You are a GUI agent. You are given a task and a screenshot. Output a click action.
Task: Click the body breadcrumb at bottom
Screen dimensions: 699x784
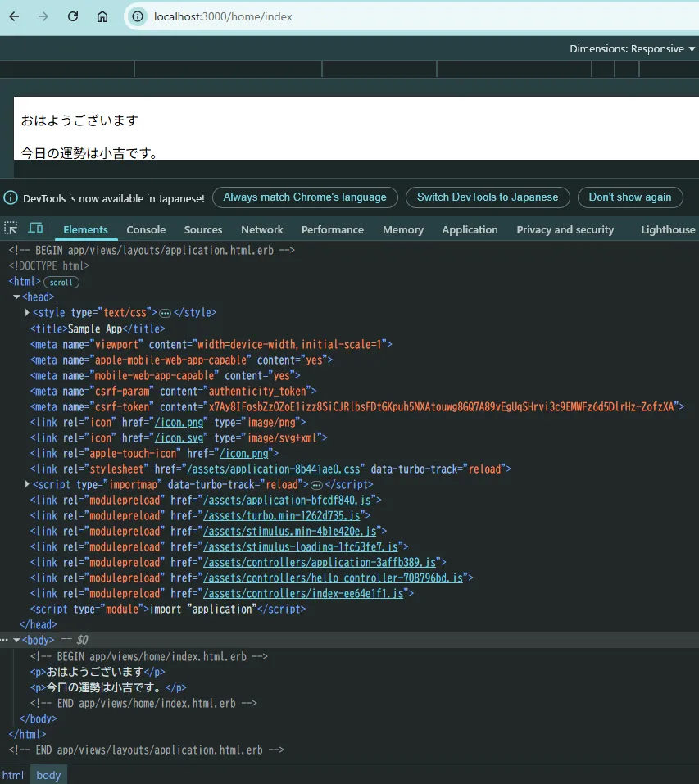48,775
